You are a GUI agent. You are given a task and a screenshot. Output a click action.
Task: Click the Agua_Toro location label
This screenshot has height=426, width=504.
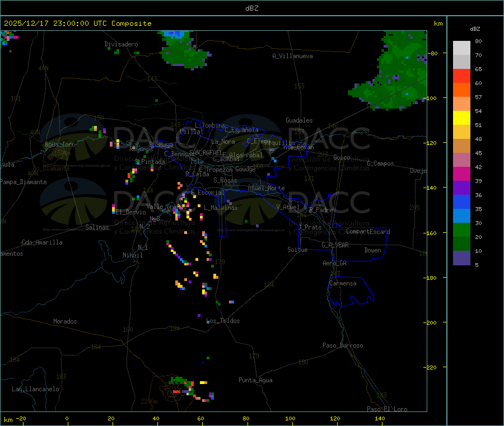(x=60, y=144)
